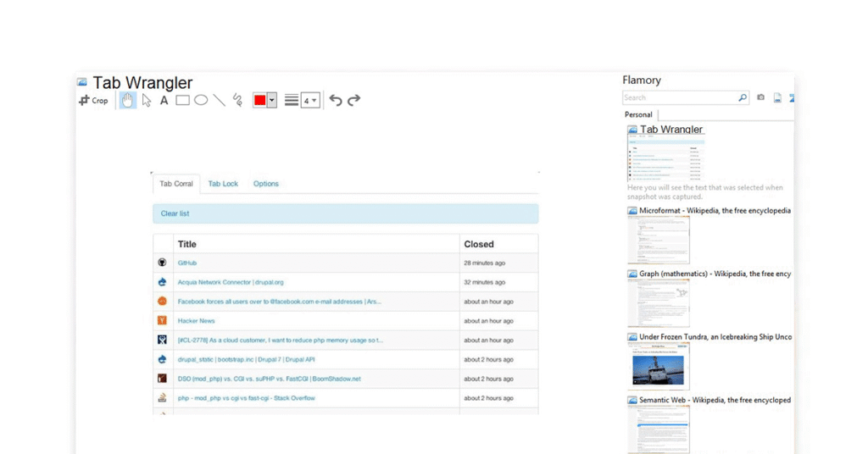868x454 pixels.
Task: Click the GitHub favicon
Action: (162, 262)
